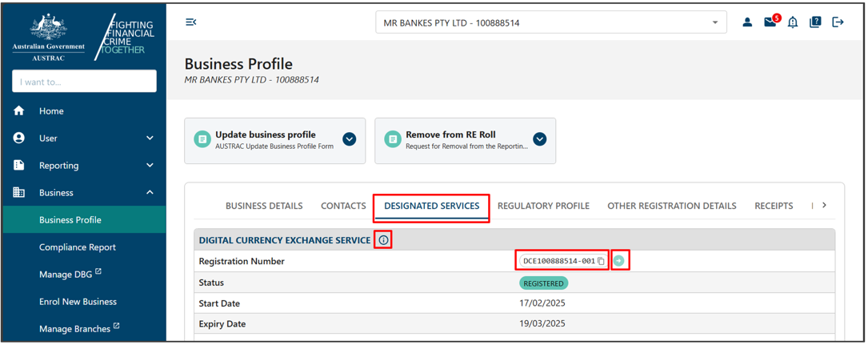Show info for Digital Currency Exchange Service
Image resolution: width=868 pixels, height=345 pixels.
tap(383, 240)
